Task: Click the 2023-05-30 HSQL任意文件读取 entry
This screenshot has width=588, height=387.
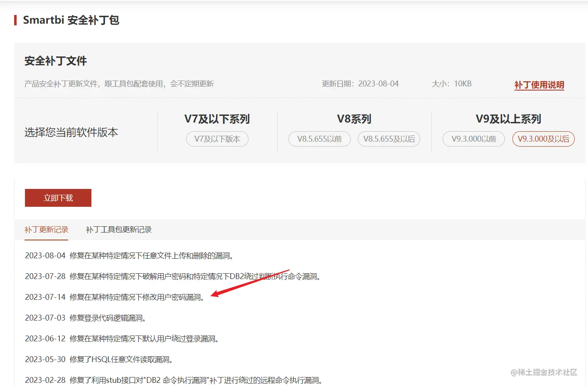Action: point(99,360)
